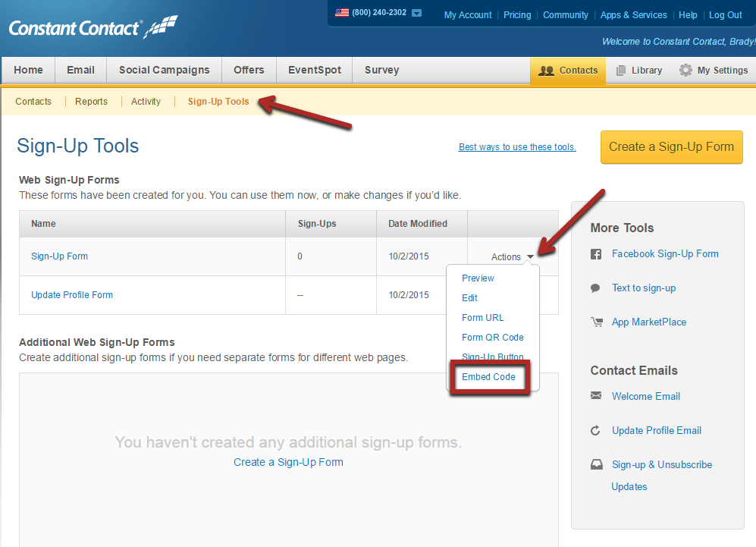Viewport: 756px width, 547px height.
Task: Select the Sign-Up Tools sub-navigation link
Action: pos(218,102)
